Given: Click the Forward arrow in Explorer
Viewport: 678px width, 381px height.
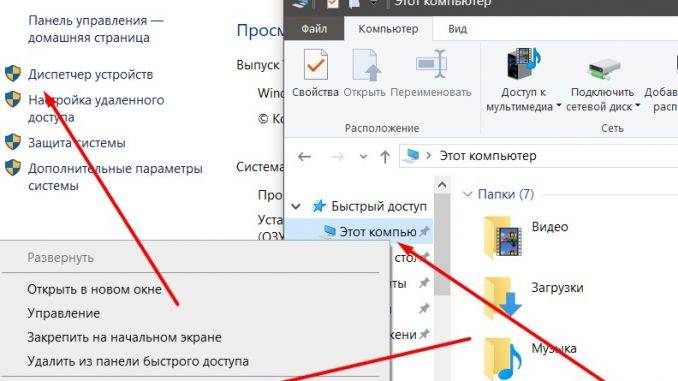Looking at the screenshot, I should (337, 157).
